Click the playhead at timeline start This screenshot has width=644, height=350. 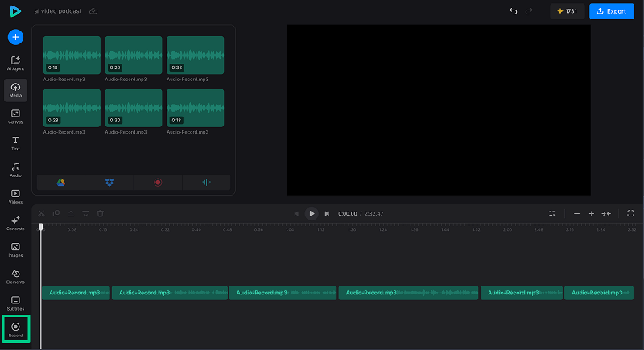pyautogui.click(x=41, y=227)
